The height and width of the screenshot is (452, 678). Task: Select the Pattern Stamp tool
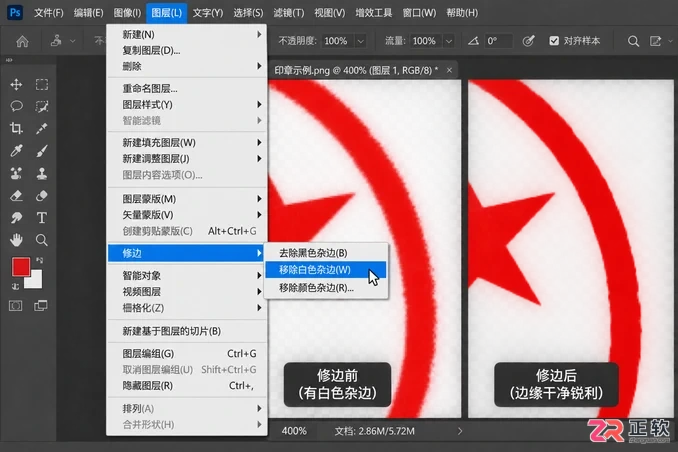[x=16, y=173]
